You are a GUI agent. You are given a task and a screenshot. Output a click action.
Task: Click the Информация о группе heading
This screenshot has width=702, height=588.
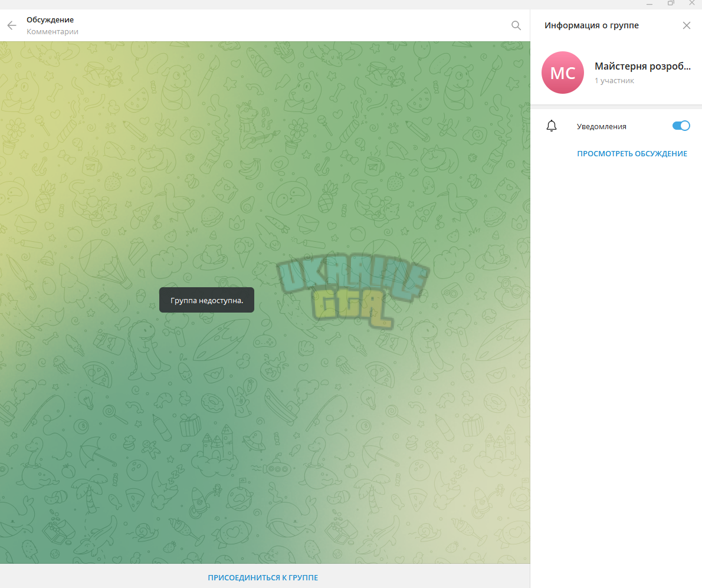[x=592, y=25]
